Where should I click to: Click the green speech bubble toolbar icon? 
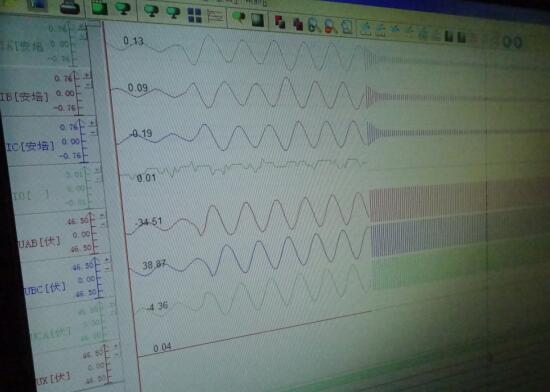[239, 17]
